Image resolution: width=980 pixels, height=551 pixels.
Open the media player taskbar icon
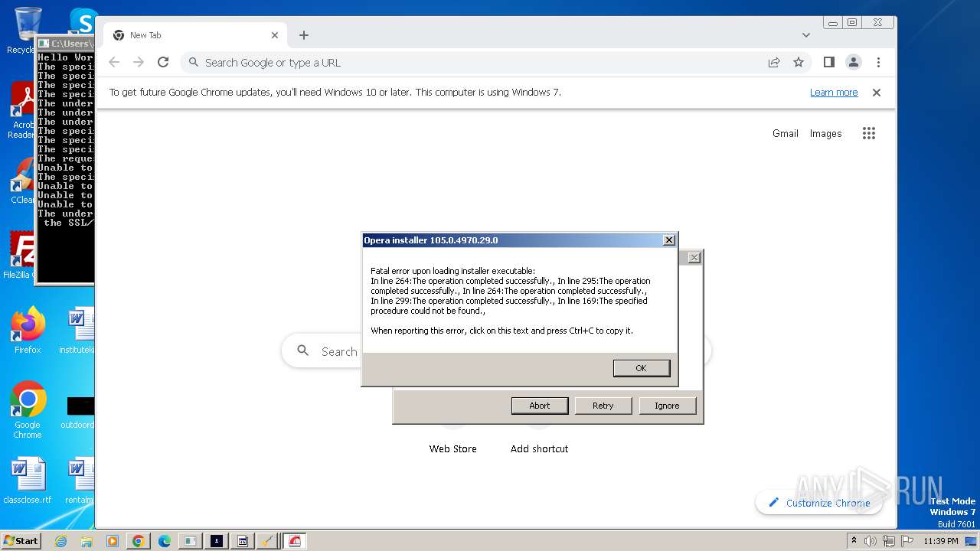click(113, 541)
